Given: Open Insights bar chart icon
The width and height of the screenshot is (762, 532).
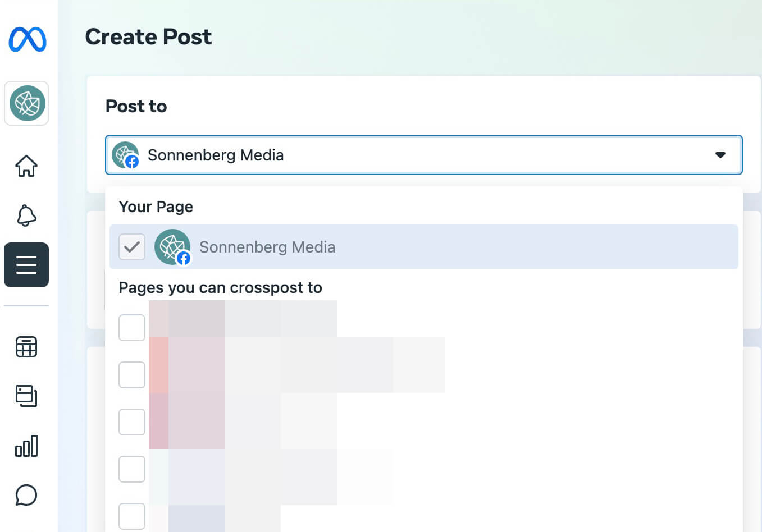Looking at the screenshot, I should [x=26, y=446].
